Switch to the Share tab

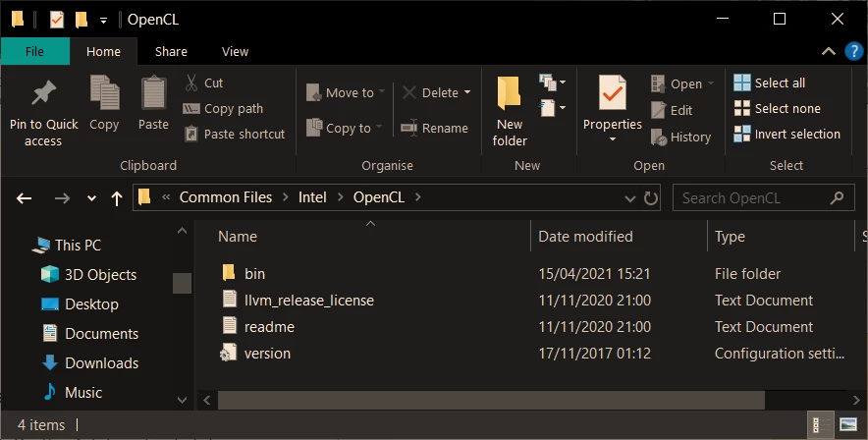pos(171,51)
